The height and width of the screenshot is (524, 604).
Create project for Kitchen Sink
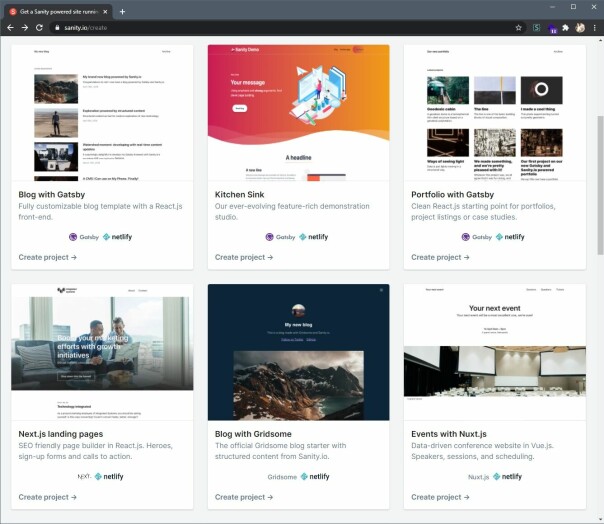244,257
